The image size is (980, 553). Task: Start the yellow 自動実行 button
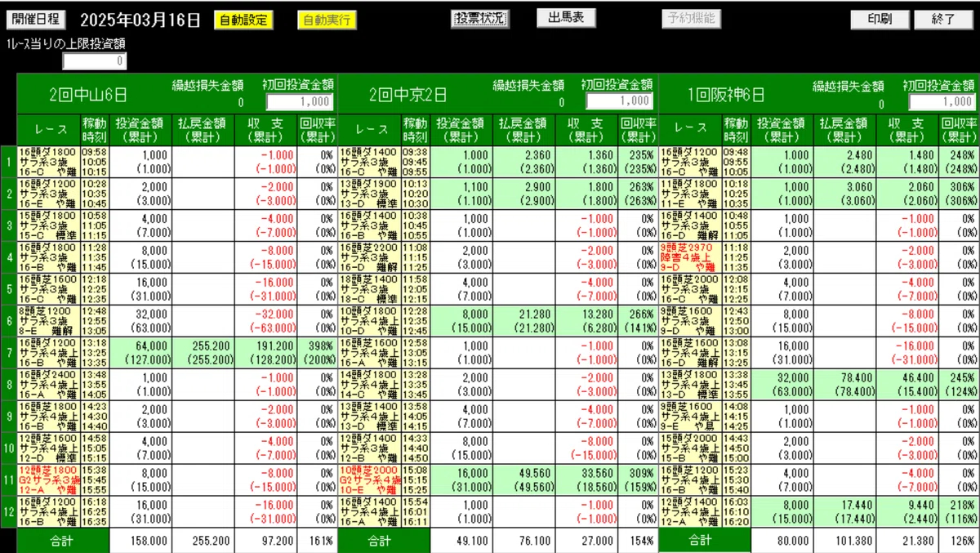(327, 20)
